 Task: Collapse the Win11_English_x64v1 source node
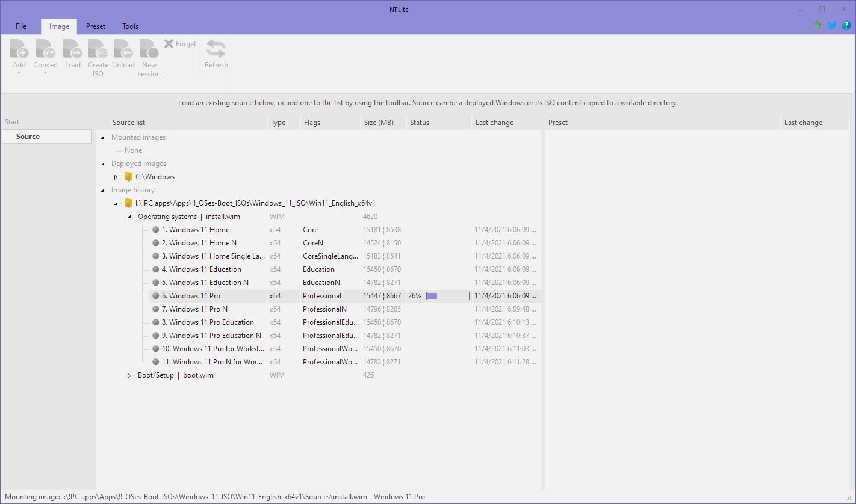[116, 203]
